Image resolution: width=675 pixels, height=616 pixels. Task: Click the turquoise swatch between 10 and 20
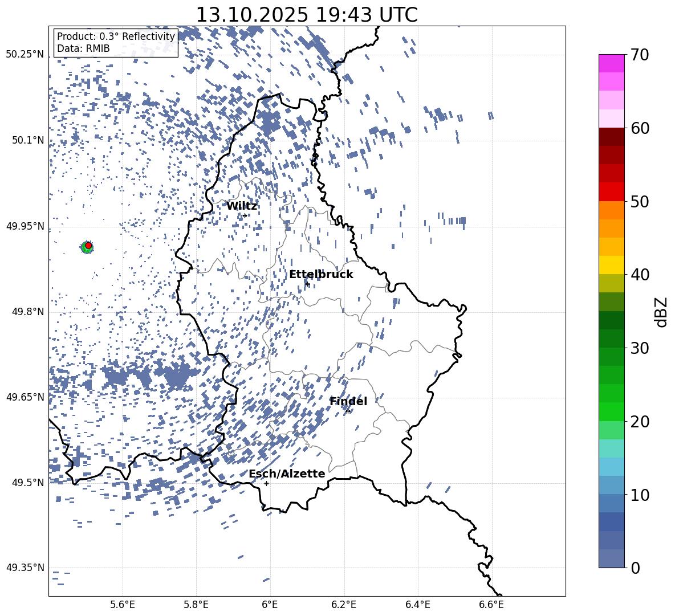point(612,448)
